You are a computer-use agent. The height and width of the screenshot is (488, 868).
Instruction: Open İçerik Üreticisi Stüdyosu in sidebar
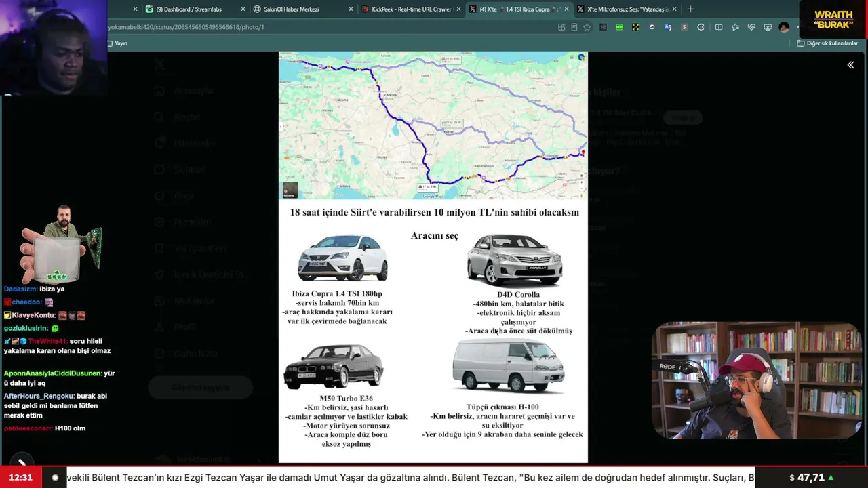pos(202,274)
